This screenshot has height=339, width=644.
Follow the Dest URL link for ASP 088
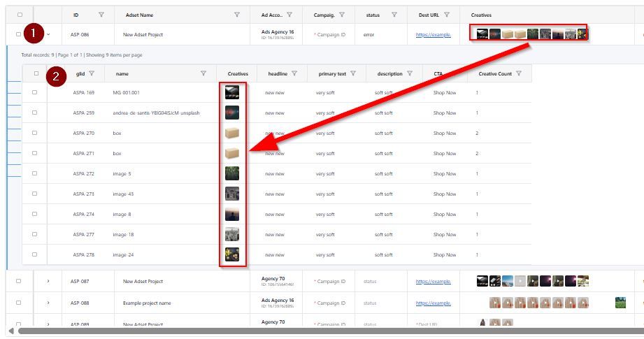coord(433,303)
